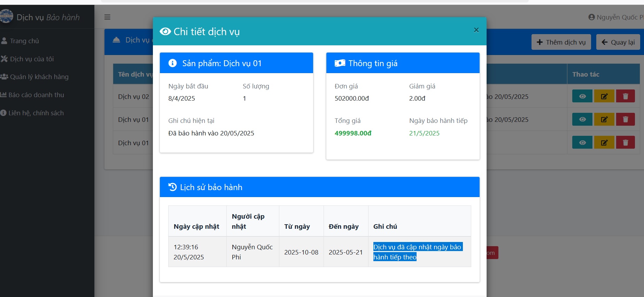Close the Chi tiết dịch vụ modal
This screenshot has width=644, height=297.
click(476, 30)
